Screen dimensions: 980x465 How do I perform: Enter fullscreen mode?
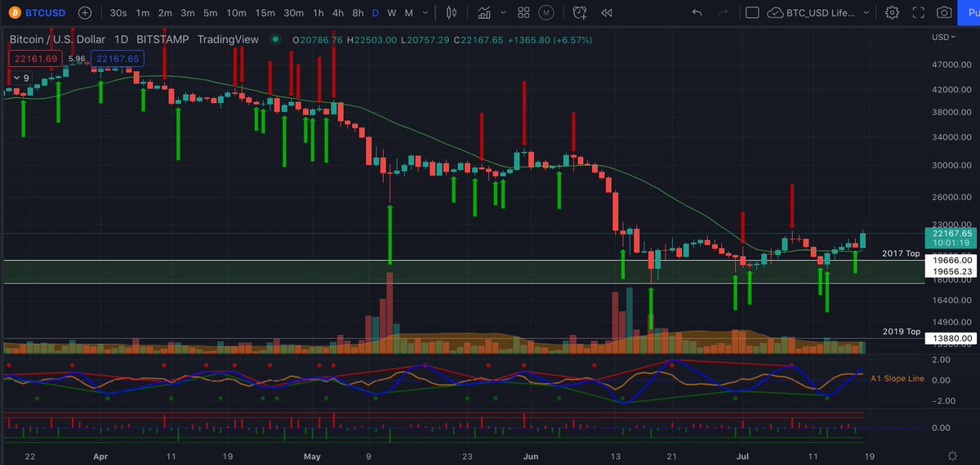(918, 13)
